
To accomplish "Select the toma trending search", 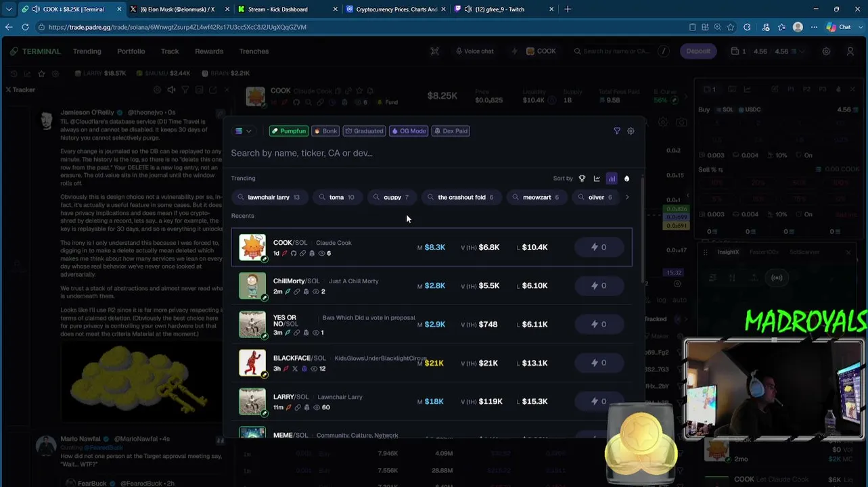I will pyautogui.click(x=338, y=198).
